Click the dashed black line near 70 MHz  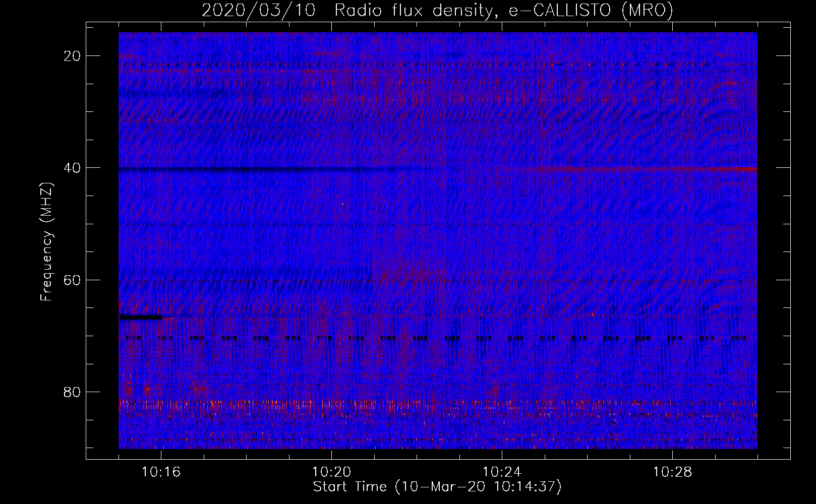436,338
